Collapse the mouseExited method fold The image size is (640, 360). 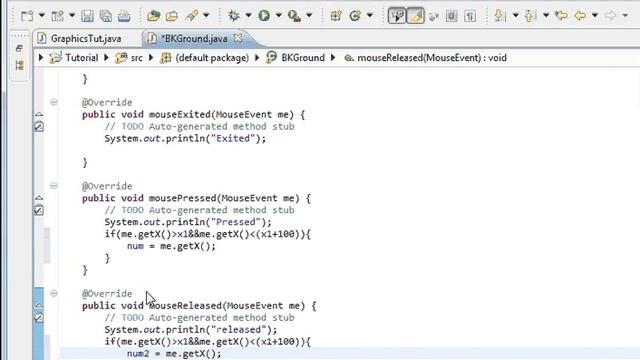(x=54, y=102)
